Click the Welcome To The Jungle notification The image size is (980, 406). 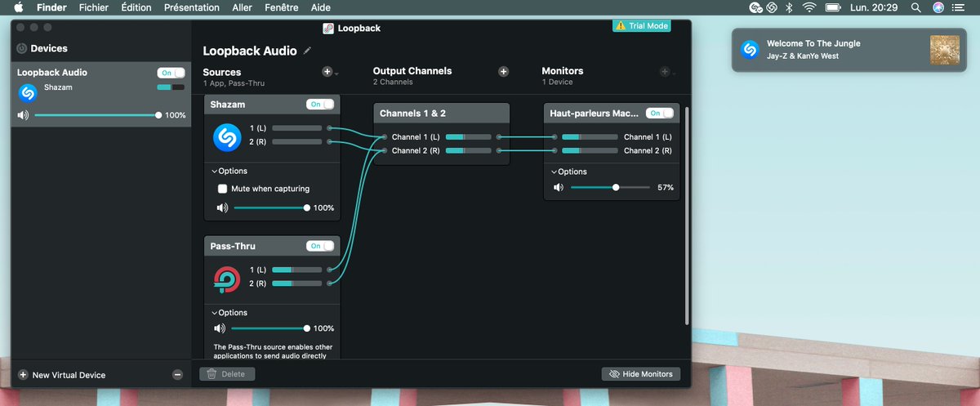pyautogui.click(x=849, y=50)
